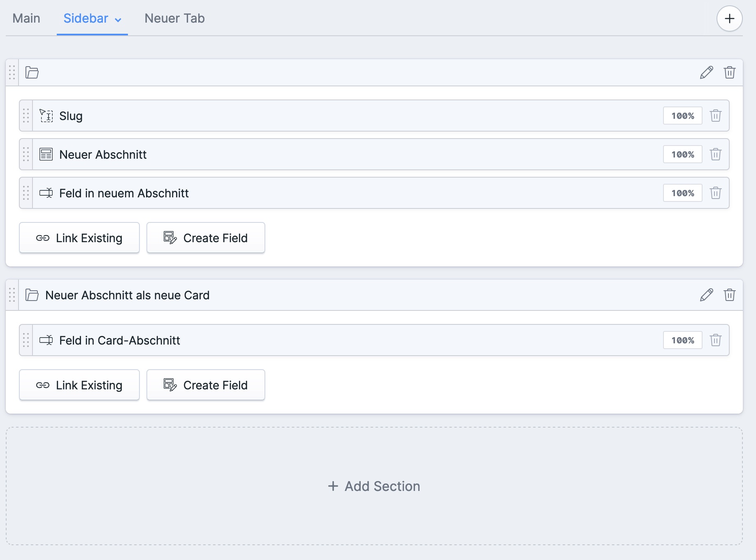Open the Feld in neuem Abschnitt row
The height and width of the screenshot is (560, 756).
click(x=374, y=193)
